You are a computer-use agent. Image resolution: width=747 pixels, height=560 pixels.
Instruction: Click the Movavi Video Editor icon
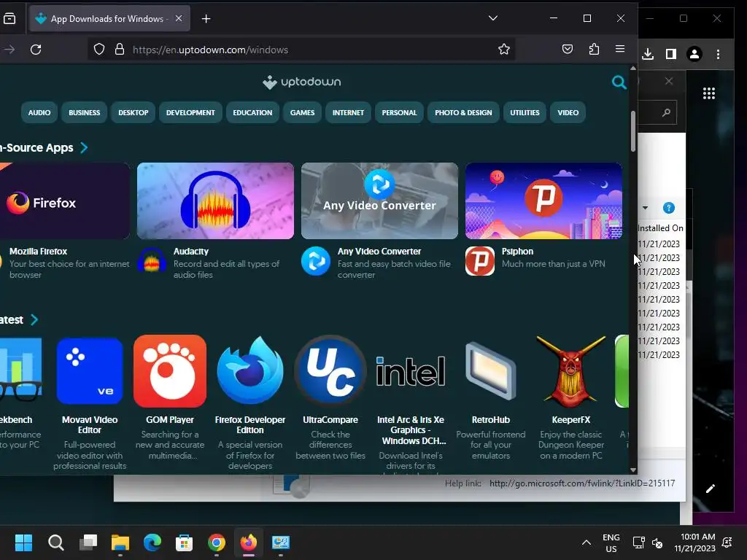click(x=90, y=371)
